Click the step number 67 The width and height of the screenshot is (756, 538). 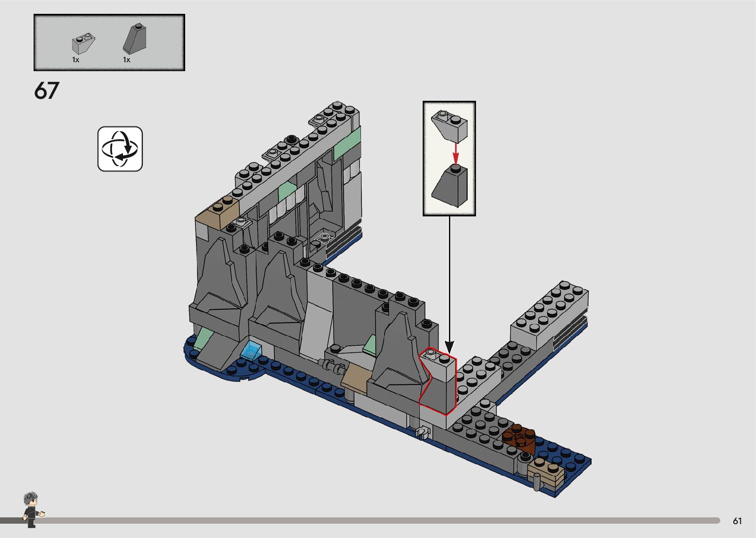pyautogui.click(x=46, y=91)
